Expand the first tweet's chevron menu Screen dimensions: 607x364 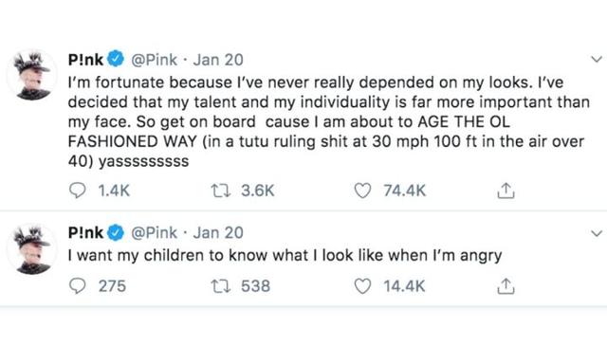pos(597,60)
